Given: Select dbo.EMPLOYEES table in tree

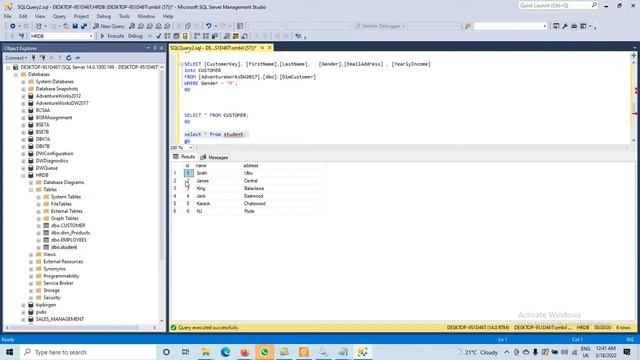Looking at the screenshot, I should pyautogui.click(x=69, y=240).
